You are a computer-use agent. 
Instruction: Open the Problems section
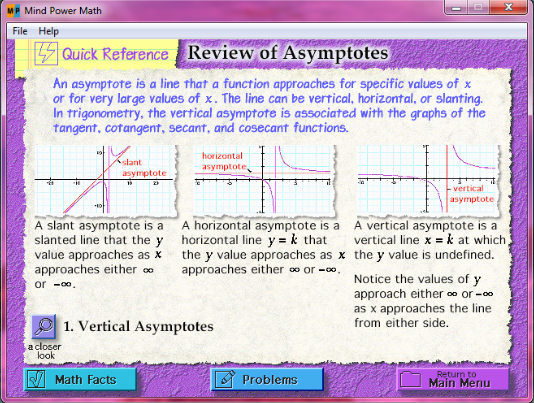[267, 379]
